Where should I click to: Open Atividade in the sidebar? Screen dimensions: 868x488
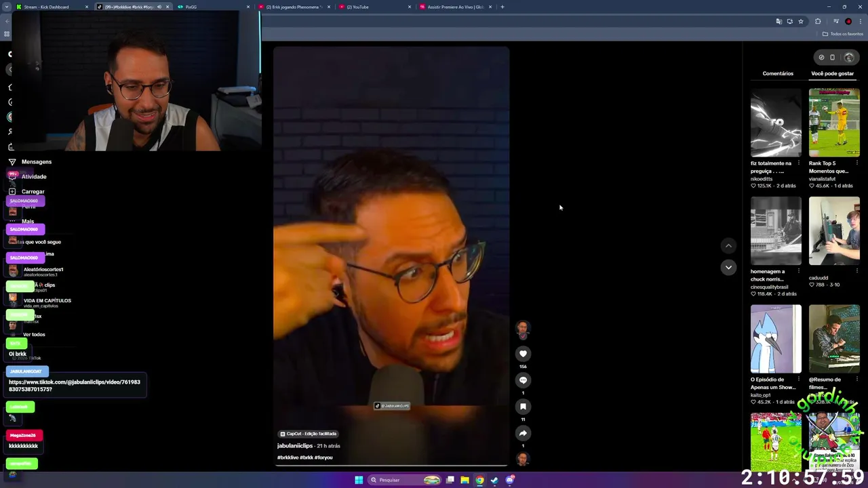coord(34,177)
